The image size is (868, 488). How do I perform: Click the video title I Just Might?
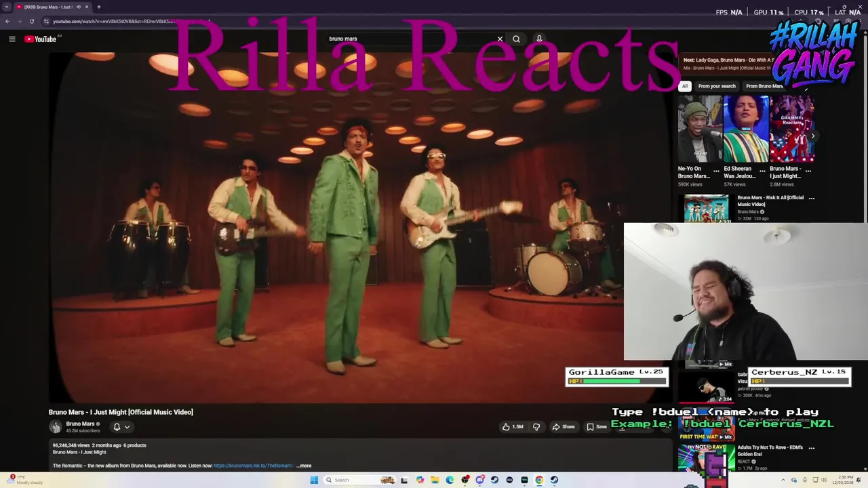[x=121, y=412]
